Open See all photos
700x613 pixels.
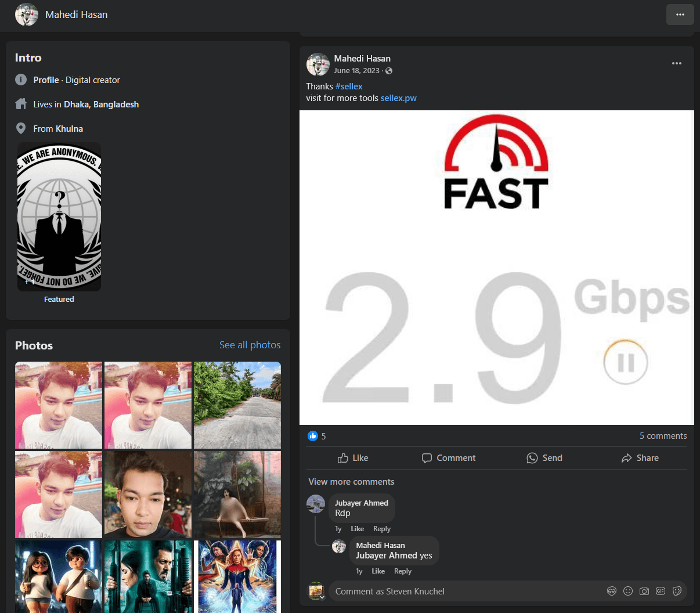250,345
